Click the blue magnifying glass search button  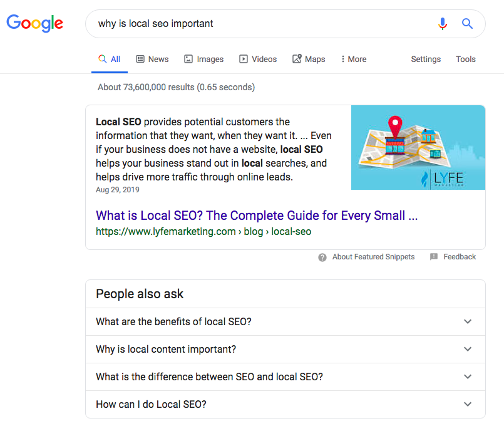(467, 23)
